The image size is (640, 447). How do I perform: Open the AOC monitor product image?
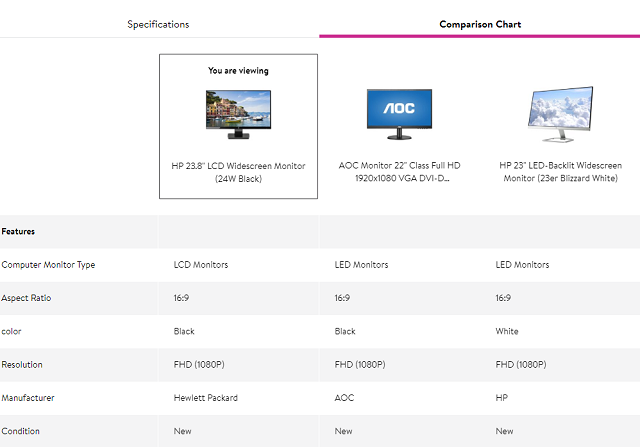[399, 113]
